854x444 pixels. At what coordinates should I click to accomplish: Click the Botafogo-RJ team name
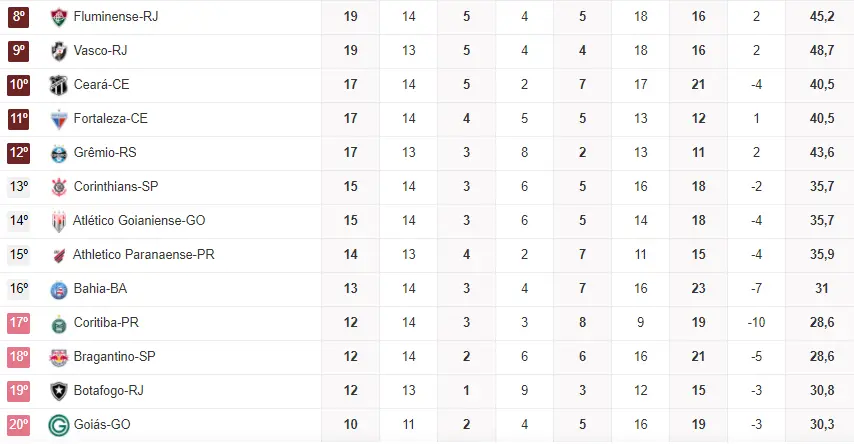click(x=109, y=391)
